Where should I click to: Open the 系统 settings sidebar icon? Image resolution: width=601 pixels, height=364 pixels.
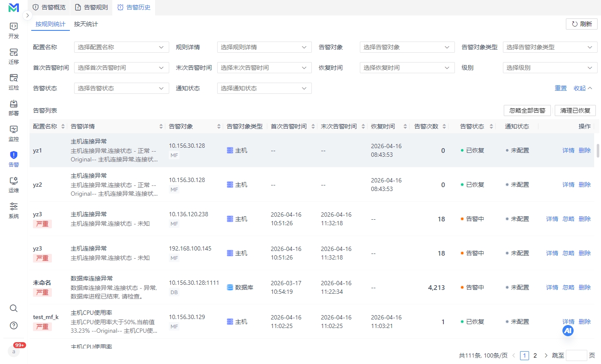click(x=14, y=210)
